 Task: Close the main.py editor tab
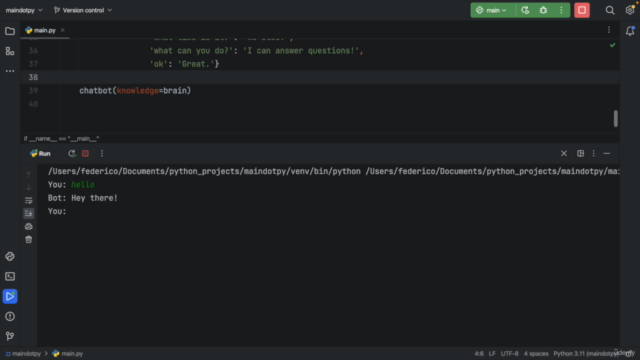pyautogui.click(x=62, y=30)
